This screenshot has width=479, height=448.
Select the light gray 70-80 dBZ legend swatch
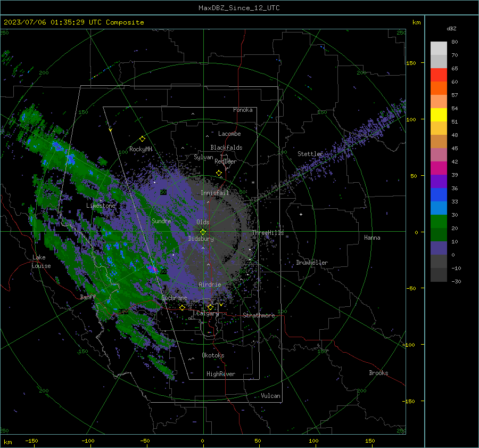tap(439, 48)
